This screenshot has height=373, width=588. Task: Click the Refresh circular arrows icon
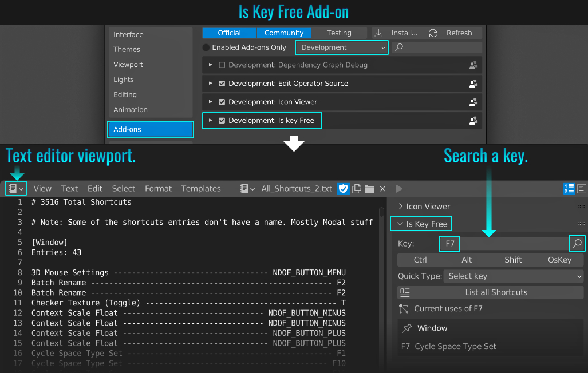(433, 33)
